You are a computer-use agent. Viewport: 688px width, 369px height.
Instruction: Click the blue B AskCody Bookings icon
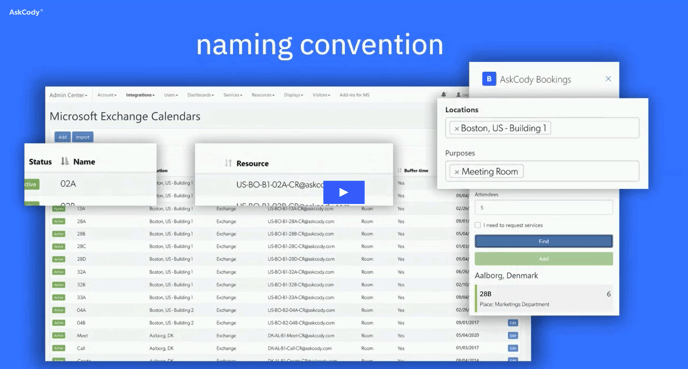click(x=489, y=79)
